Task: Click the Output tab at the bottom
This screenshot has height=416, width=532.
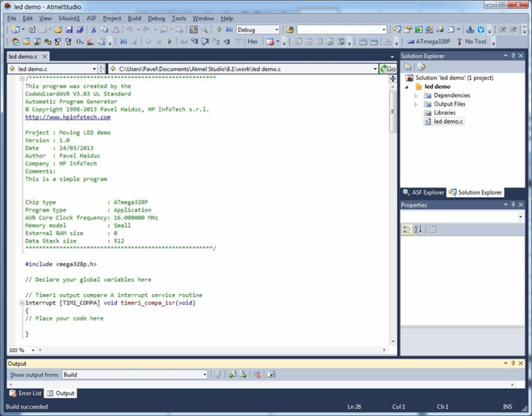Action: tap(61, 393)
